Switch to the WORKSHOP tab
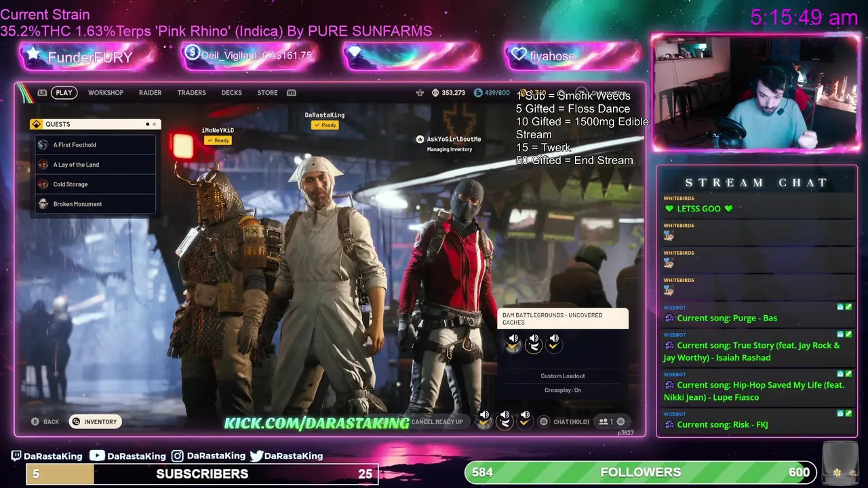 tap(106, 93)
